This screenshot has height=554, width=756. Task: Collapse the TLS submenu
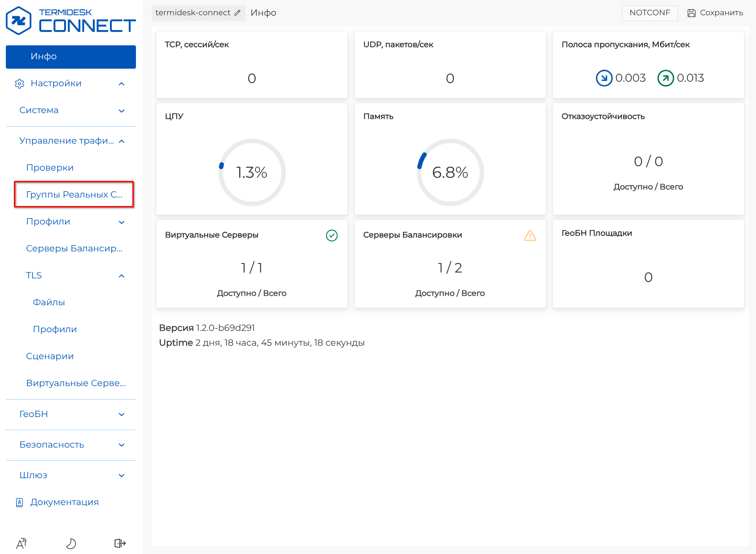pyautogui.click(x=122, y=276)
